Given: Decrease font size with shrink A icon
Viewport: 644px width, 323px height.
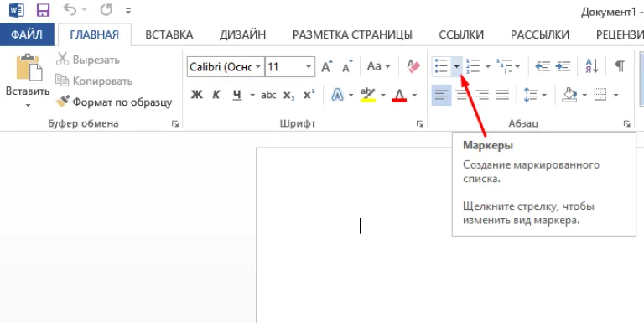Looking at the screenshot, I should pyautogui.click(x=347, y=66).
